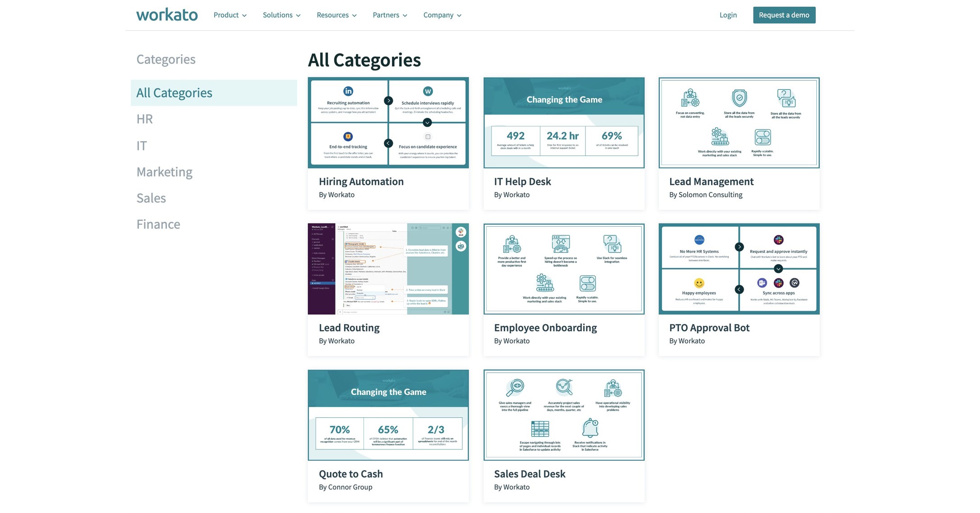Viewport: 980px width, 513px height.
Task: Switch to the Marketing category
Action: pyautogui.click(x=164, y=172)
